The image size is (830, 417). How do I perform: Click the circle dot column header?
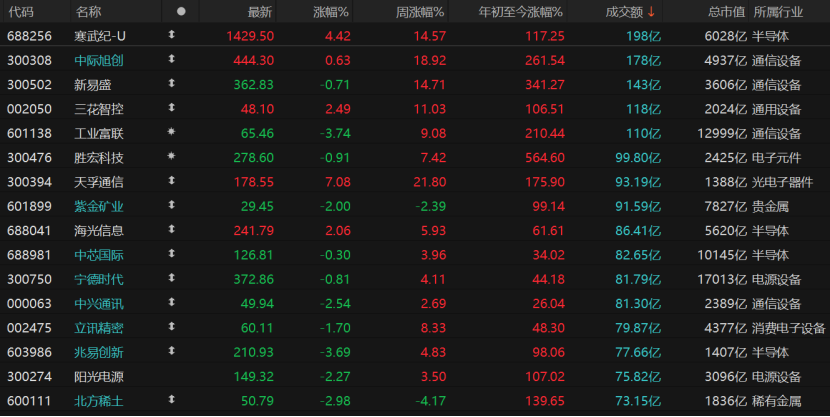pos(180,12)
